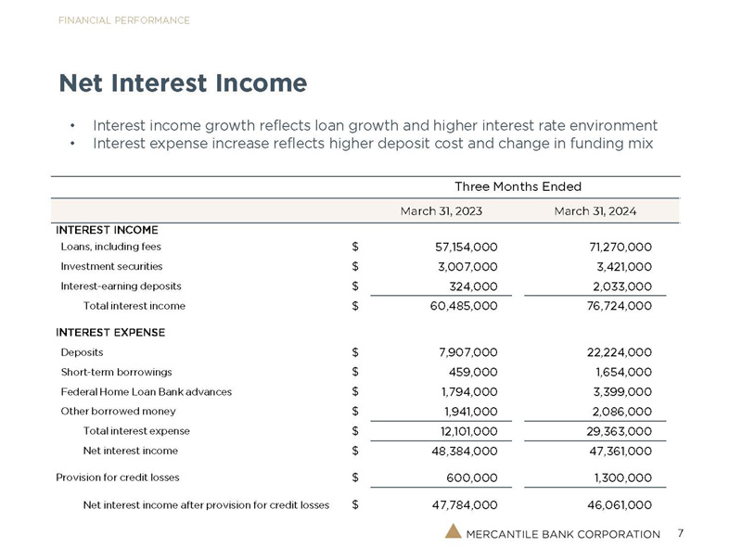Click the page number 7

681,533
